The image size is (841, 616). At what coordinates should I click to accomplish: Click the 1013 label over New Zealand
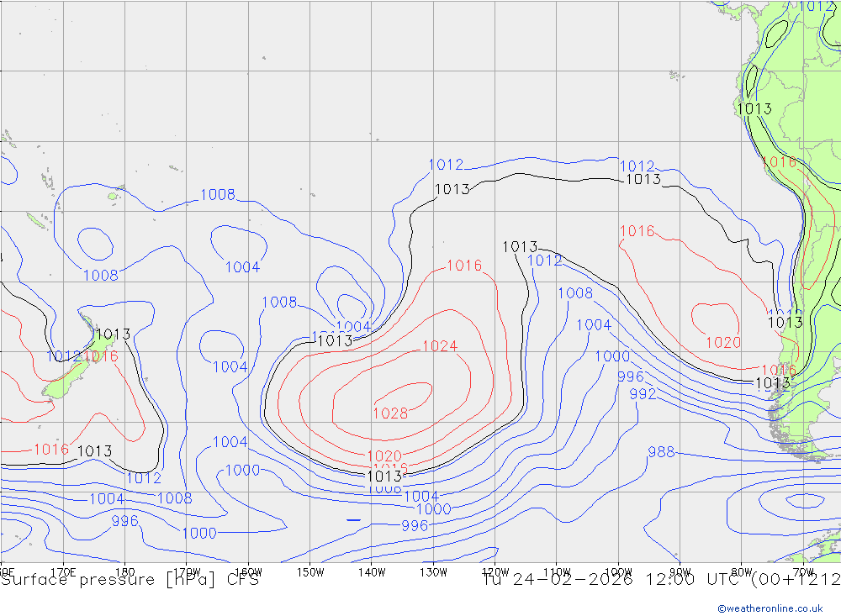(x=112, y=334)
